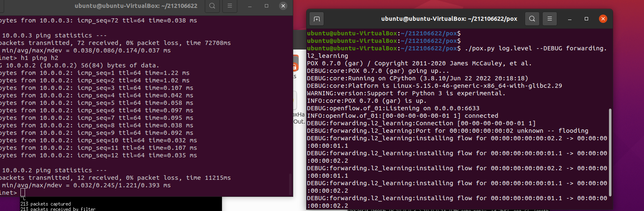Click the './pox.py log.level --DEBUG' command

coord(457,52)
